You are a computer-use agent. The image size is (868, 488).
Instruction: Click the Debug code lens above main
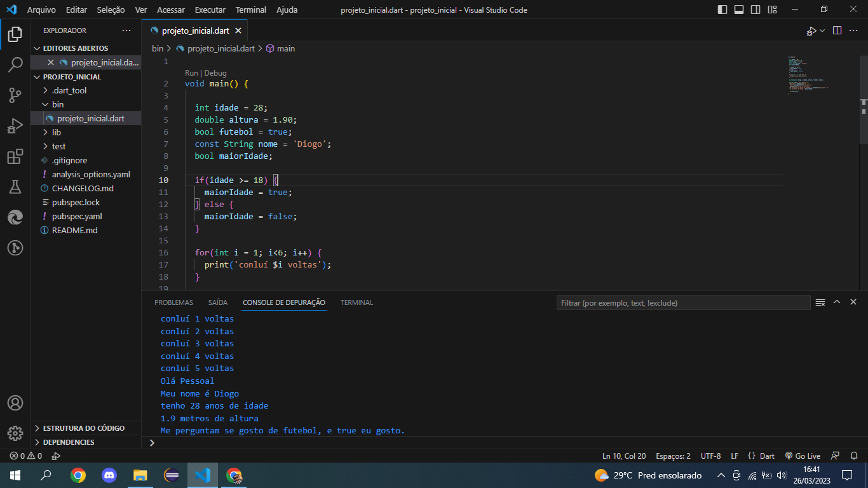(215, 73)
